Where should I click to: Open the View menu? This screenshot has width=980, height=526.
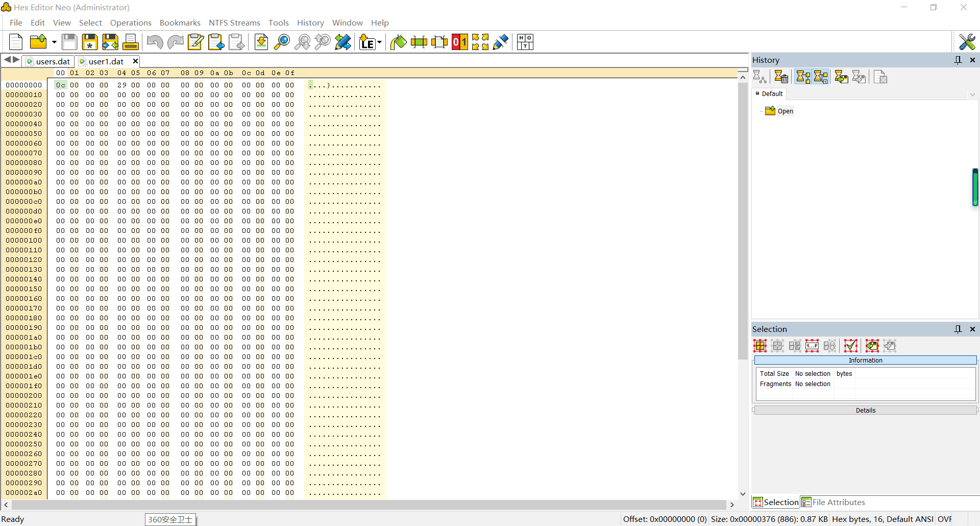(62, 22)
